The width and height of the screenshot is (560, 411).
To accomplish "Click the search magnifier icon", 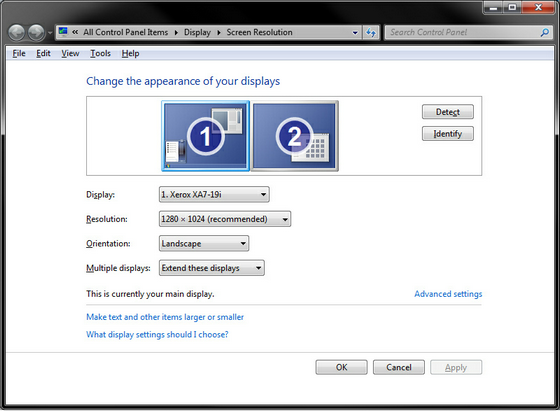I will coord(545,32).
